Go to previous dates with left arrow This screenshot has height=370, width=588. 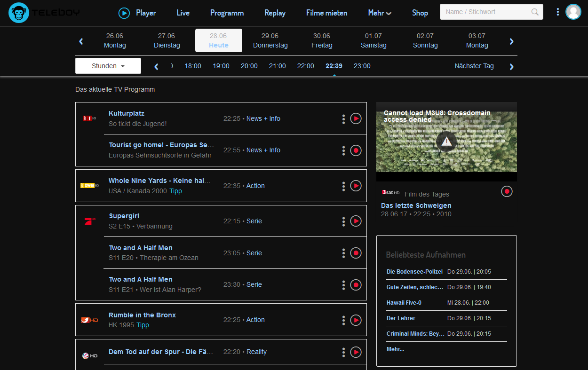pos(81,41)
